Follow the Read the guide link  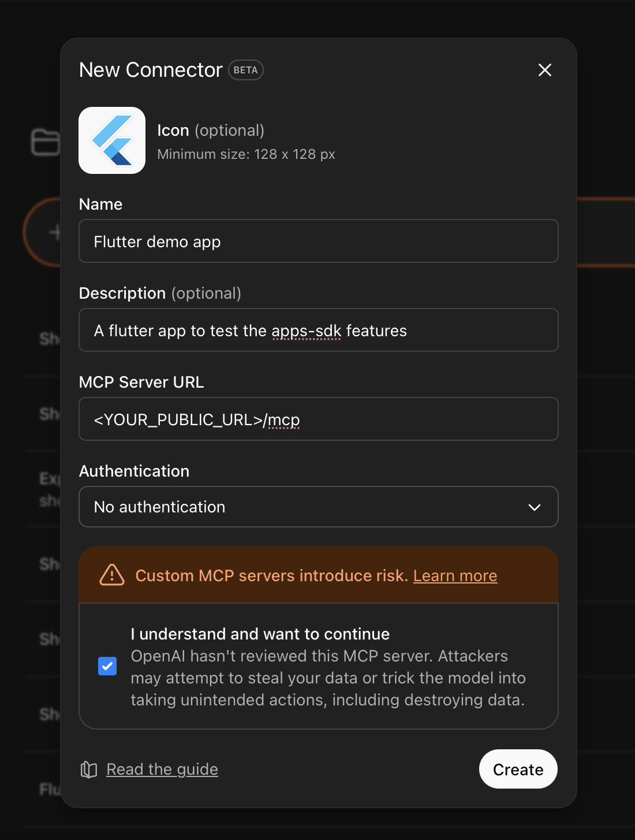coord(162,769)
